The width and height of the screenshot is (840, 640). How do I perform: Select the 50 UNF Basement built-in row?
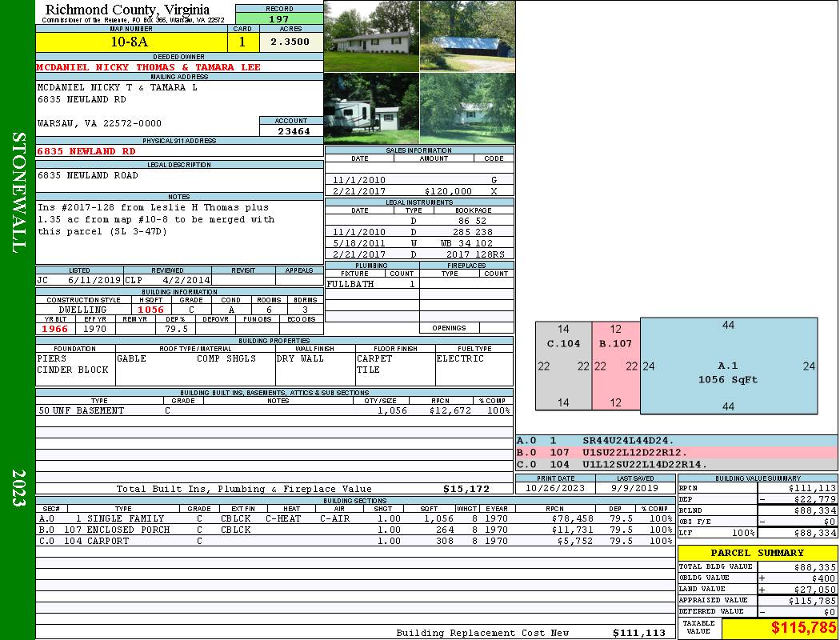(274, 410)
